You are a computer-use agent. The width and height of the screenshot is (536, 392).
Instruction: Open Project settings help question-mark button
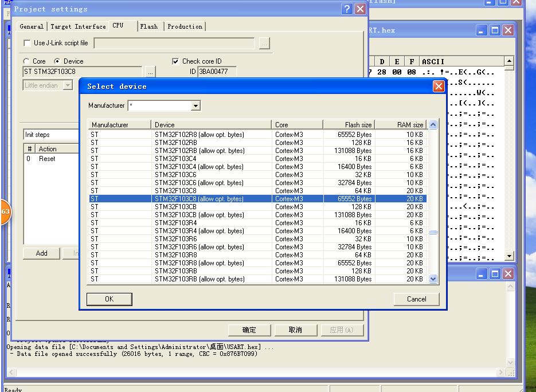(x=347, y=9)
